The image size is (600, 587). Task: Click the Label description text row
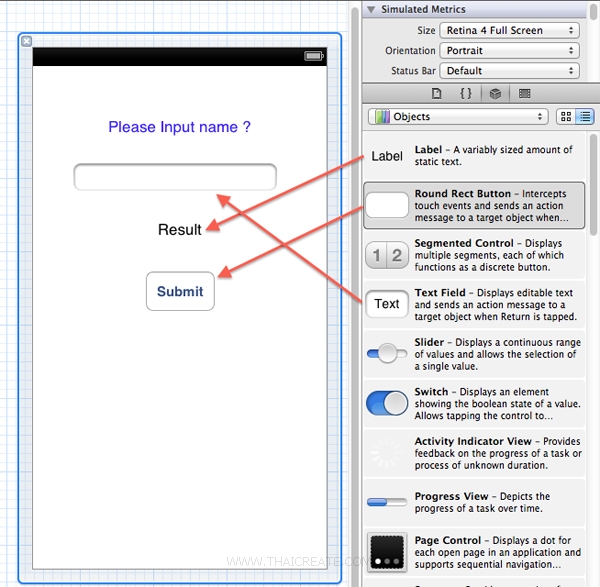[x=494, y=155]
